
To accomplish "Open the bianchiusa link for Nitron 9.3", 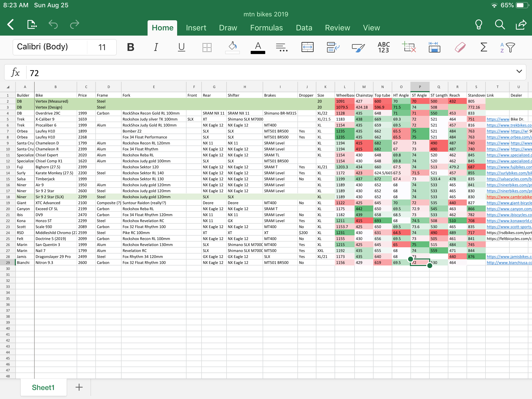I will (x=509, y=263).
